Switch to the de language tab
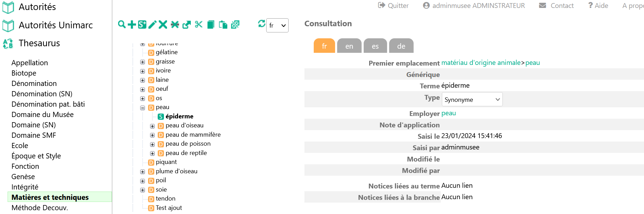This screenshot has height=214, width=644. pyautogui.click(x=401, y=46)
